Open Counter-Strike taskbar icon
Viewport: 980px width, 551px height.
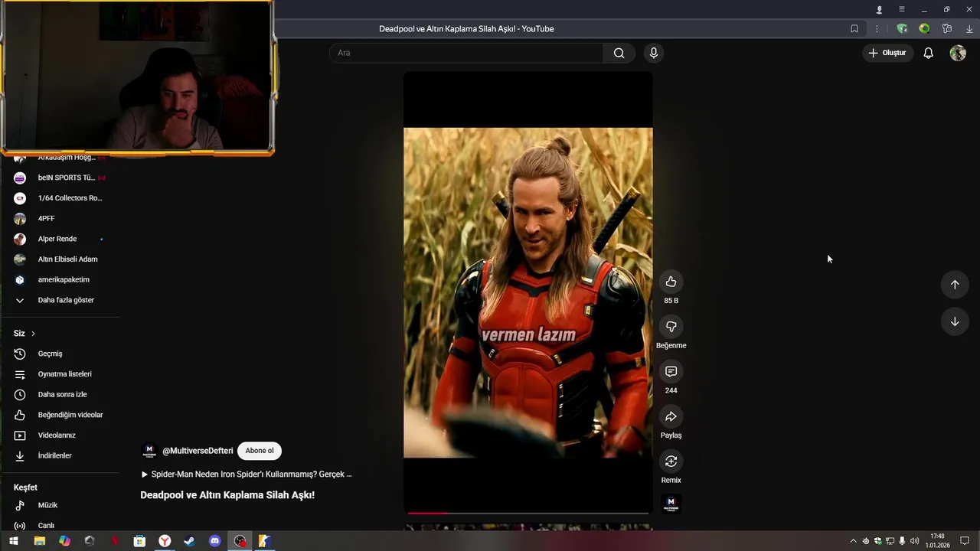264,541
